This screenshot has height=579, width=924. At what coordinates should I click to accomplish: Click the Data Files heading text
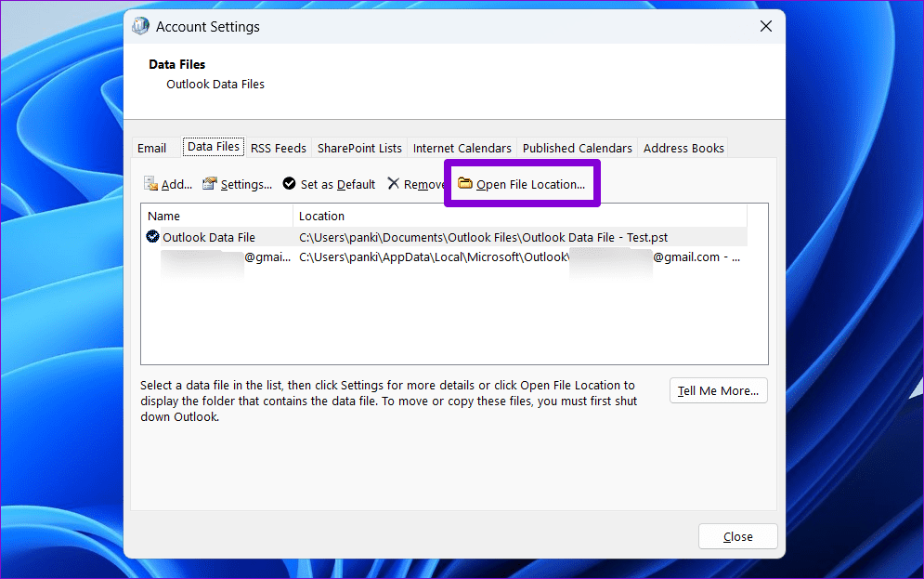tap(176, 64)
